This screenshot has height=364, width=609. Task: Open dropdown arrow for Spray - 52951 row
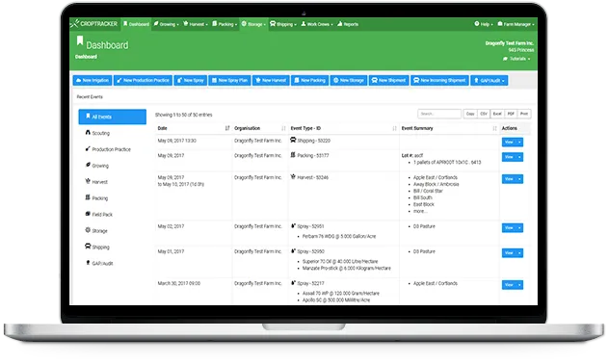click(519, 228)
